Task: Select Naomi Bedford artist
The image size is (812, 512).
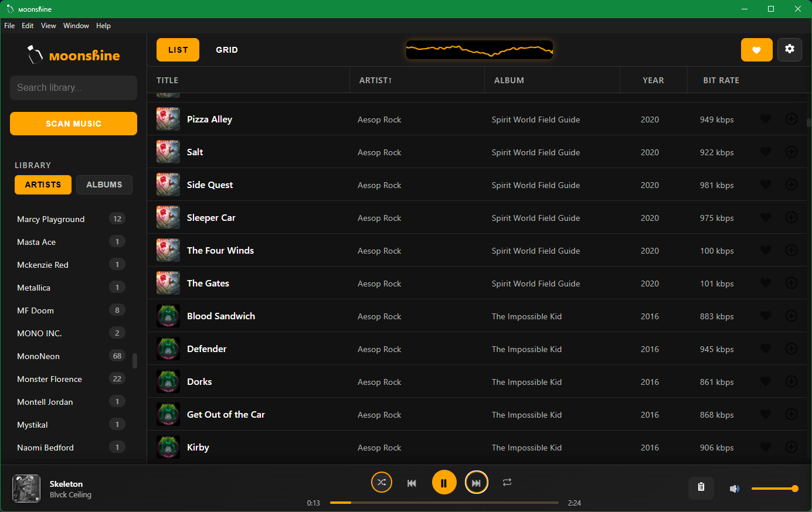Action: click(71, 448)
